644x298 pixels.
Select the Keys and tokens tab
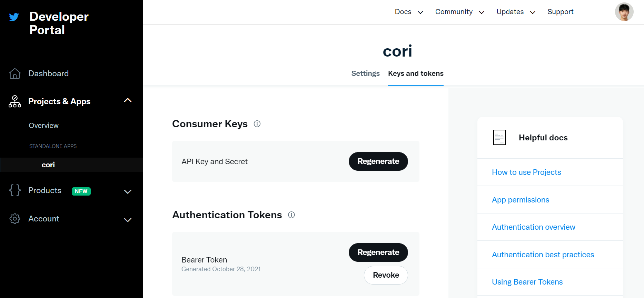[416, 73]
